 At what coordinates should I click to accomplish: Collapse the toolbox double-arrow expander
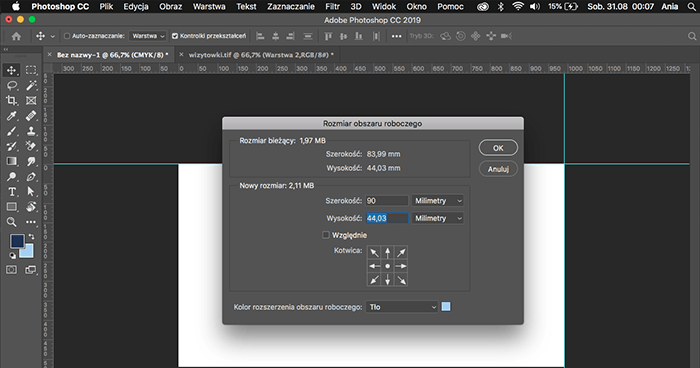point(6,50)
